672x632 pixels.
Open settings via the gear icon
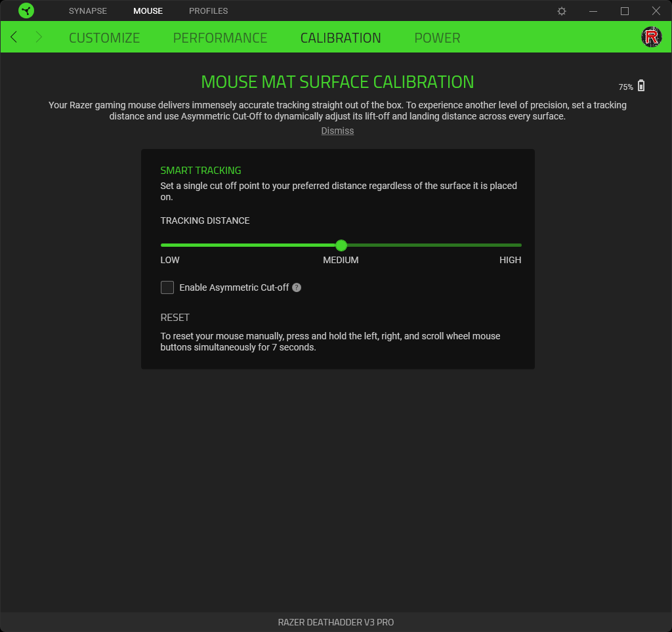point(562,11)
